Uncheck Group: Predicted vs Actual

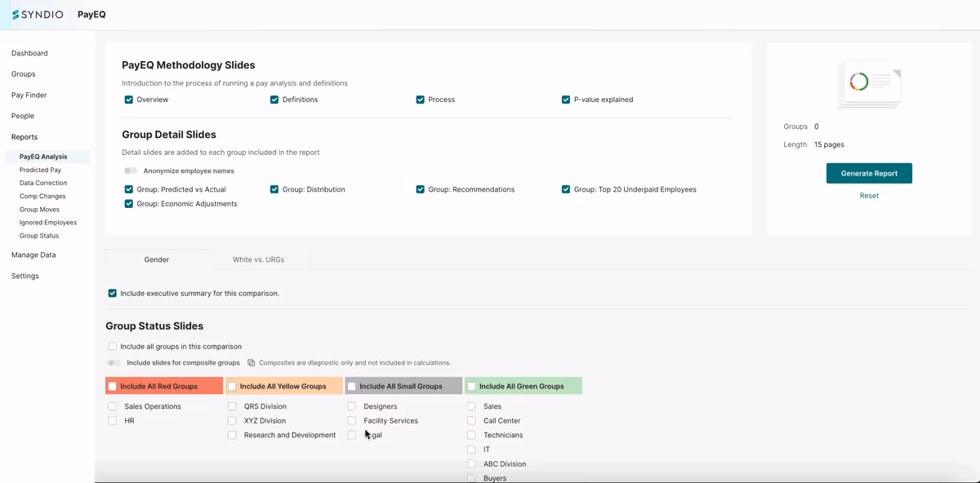(x=129, y=189)
